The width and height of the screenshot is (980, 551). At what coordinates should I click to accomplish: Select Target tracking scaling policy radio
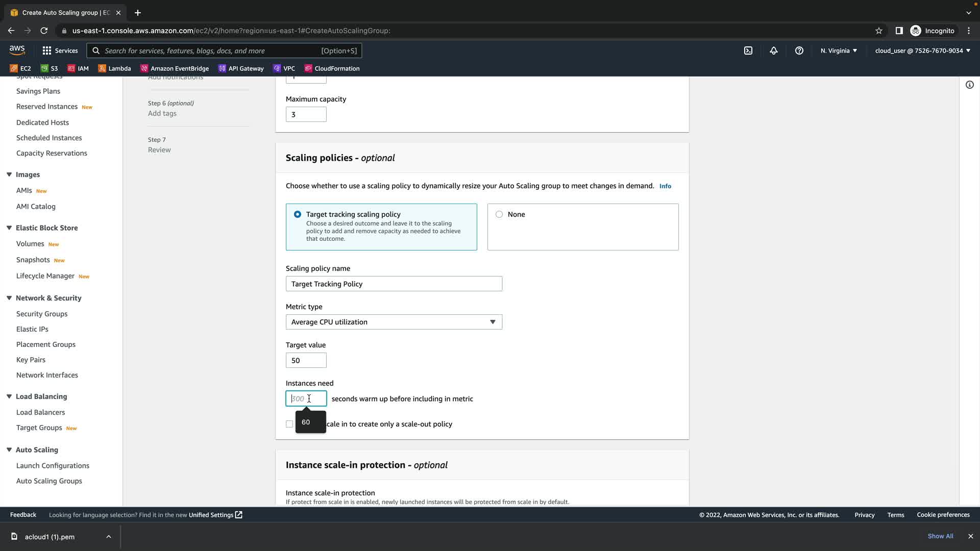pyautogui.click(x=298, y=214)
